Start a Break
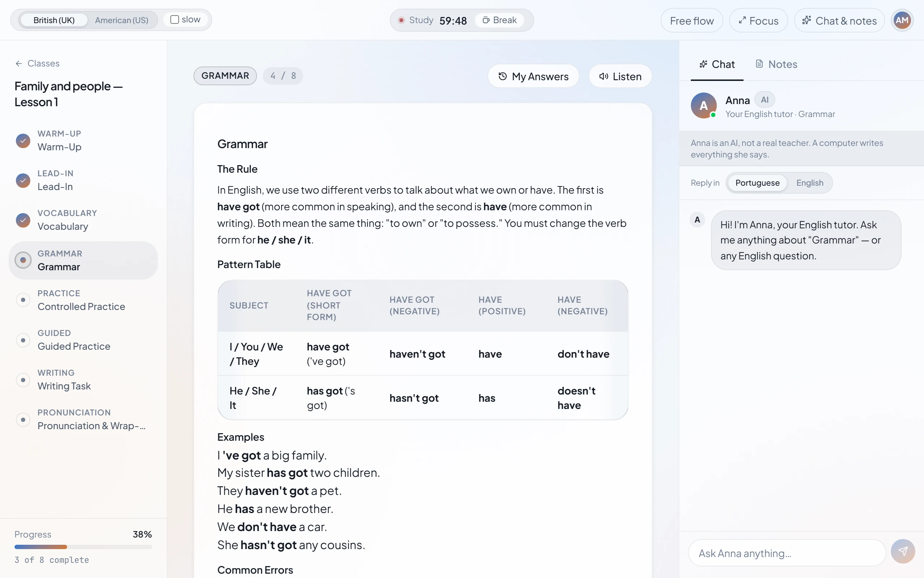This screenshot has width=924, height=578. pyautogui.click(x=500, y=20)
